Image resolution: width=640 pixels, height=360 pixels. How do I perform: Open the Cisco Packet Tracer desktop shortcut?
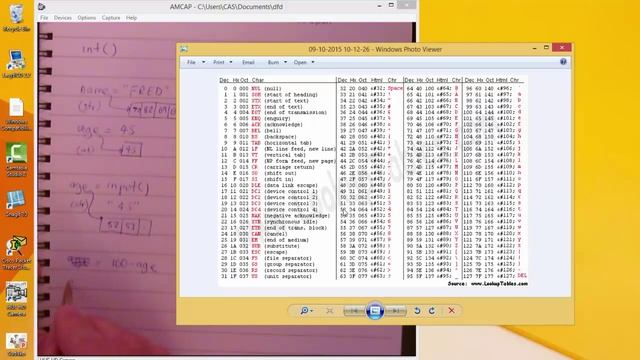(16, 252)
